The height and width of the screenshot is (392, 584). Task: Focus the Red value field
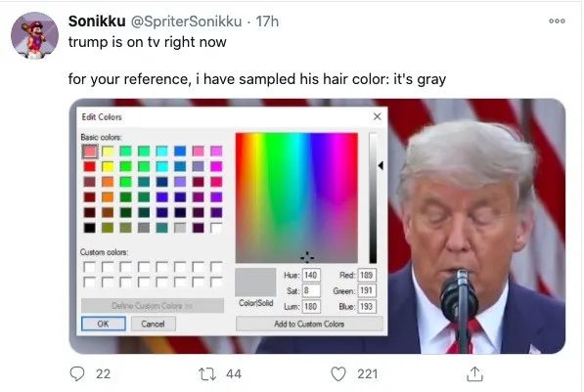coord(367,275)
